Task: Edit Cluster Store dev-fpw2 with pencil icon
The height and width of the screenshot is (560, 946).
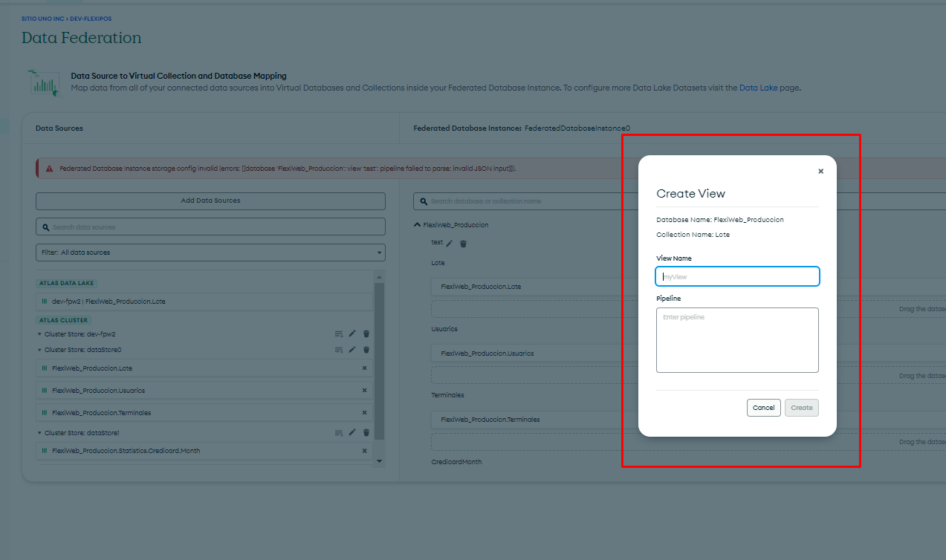Action: click(352, 334)
